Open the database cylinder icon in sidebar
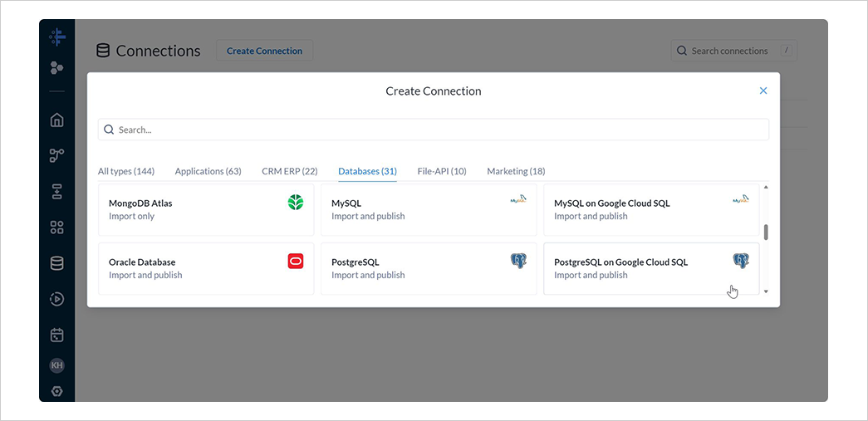 [57, 263]
